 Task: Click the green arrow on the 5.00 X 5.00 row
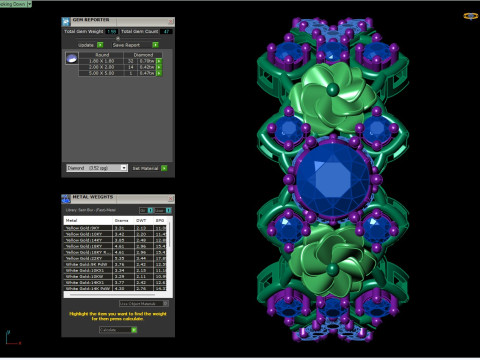(159, 73)
